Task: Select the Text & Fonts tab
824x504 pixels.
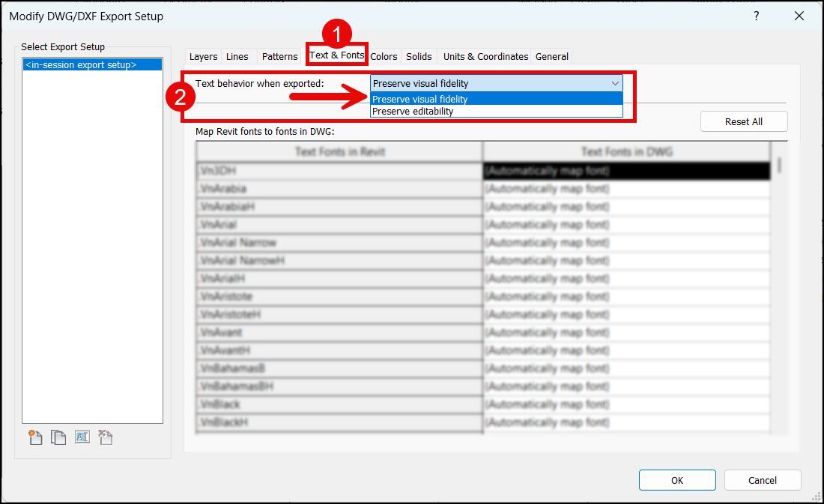Action: [x=337, y=55]
